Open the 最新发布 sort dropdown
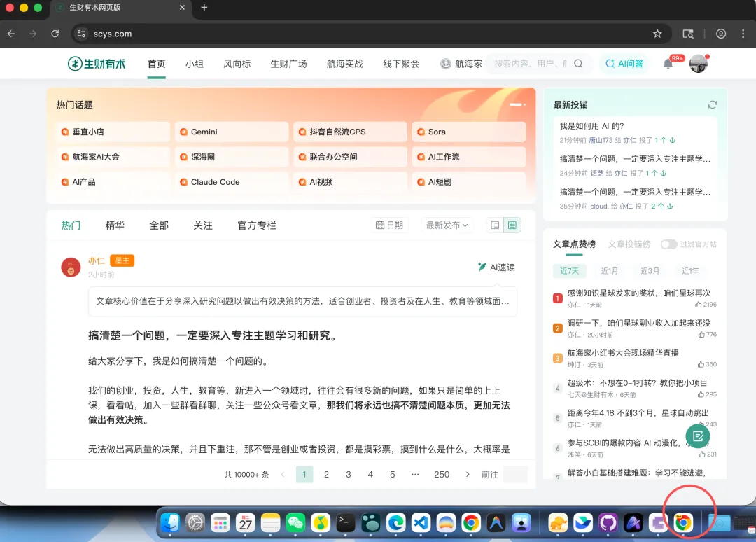Image resolution: width=756 pixels, height=542 pixels. [446, 225]
